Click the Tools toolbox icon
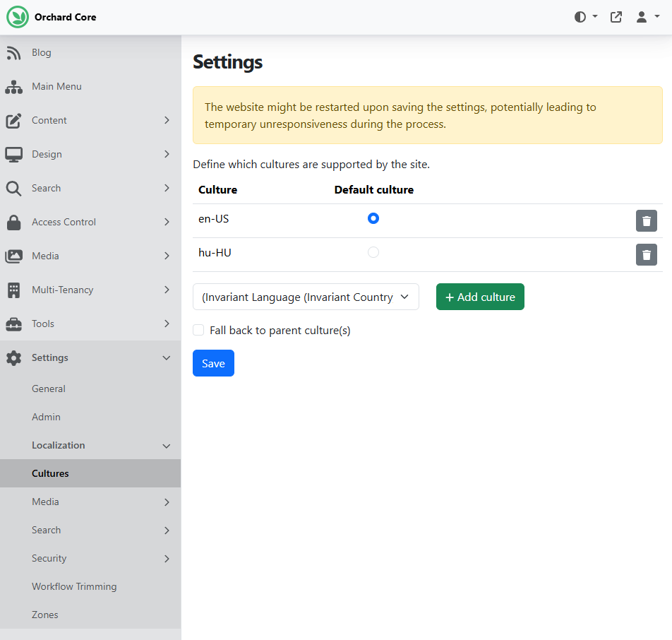 click(13, 324)
